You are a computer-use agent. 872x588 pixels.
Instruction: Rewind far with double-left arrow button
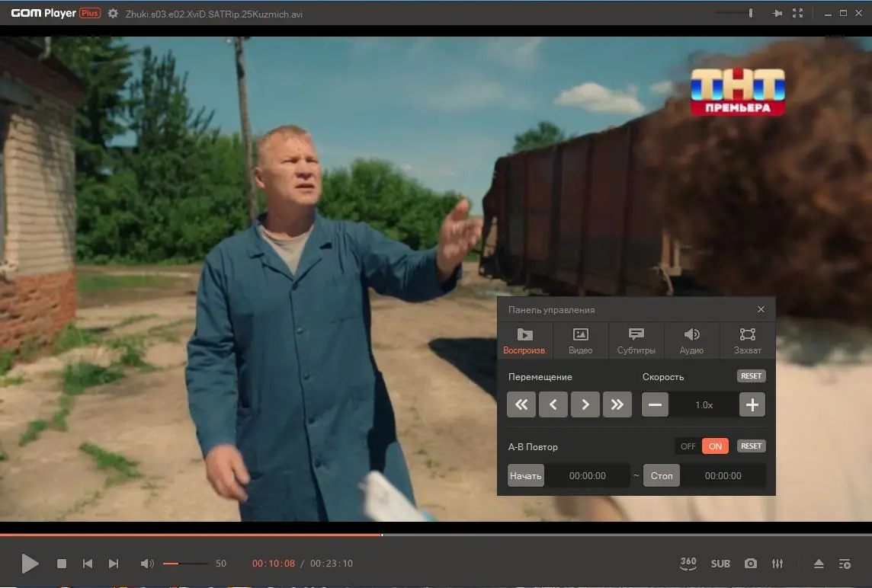click(x=521, y=404)
